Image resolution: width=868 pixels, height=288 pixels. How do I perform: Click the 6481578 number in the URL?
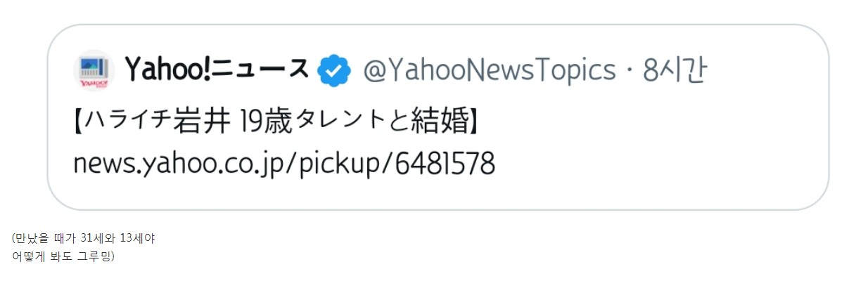pos(445,163)
